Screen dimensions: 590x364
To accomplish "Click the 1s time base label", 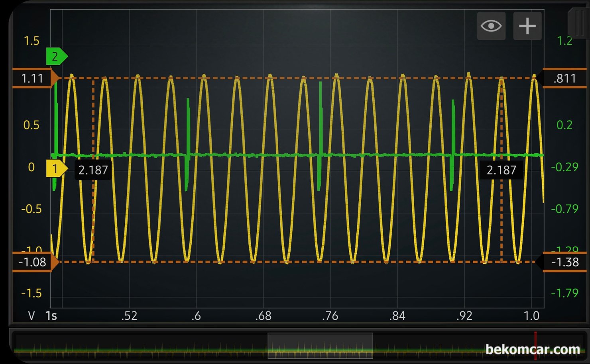I will point(51,316).
